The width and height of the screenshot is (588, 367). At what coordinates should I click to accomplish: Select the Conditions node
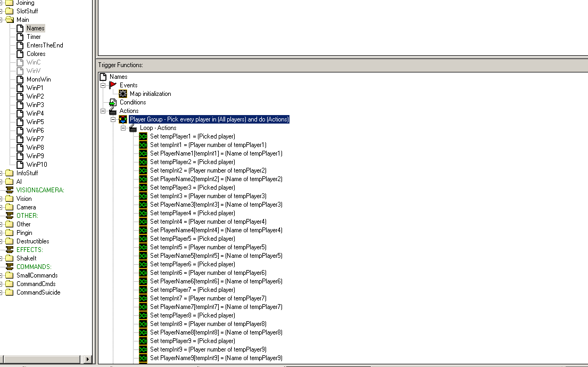pyautogui.click(x=132, y=102)
